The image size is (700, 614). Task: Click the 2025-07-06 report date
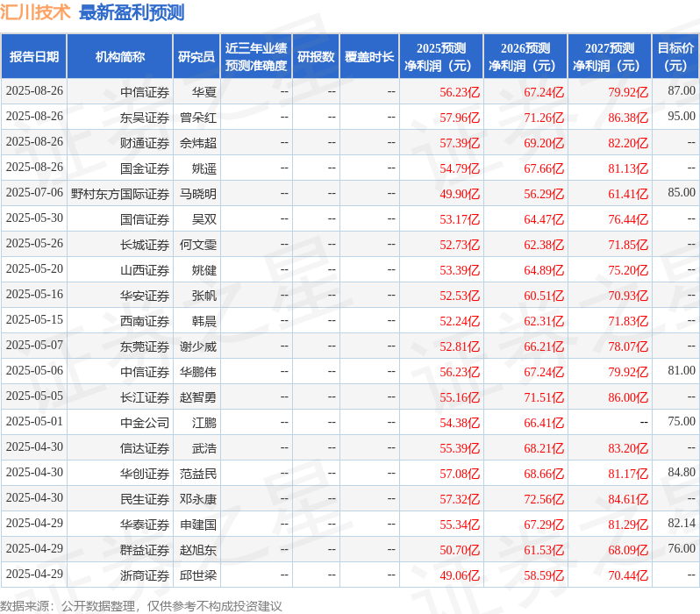click(x=34, y=192)
